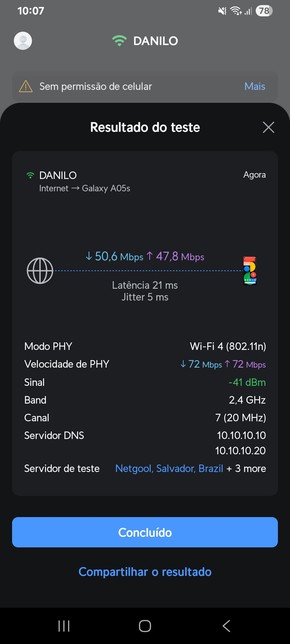Tap the Android back navigation arrow
The width and height of the screenshot is (290, 644).
point(226,626)
